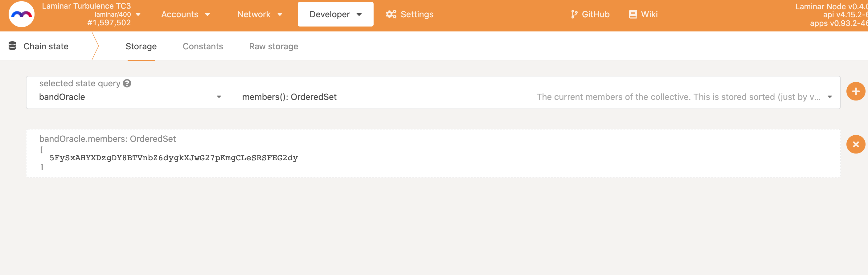Switch to the Constants tab
The width and height of the screenshot is (868, 275).
coord(203,46)
